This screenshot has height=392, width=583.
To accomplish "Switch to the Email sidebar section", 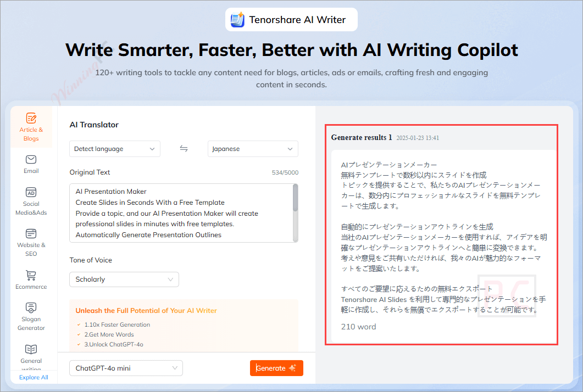I will point(31,164).
